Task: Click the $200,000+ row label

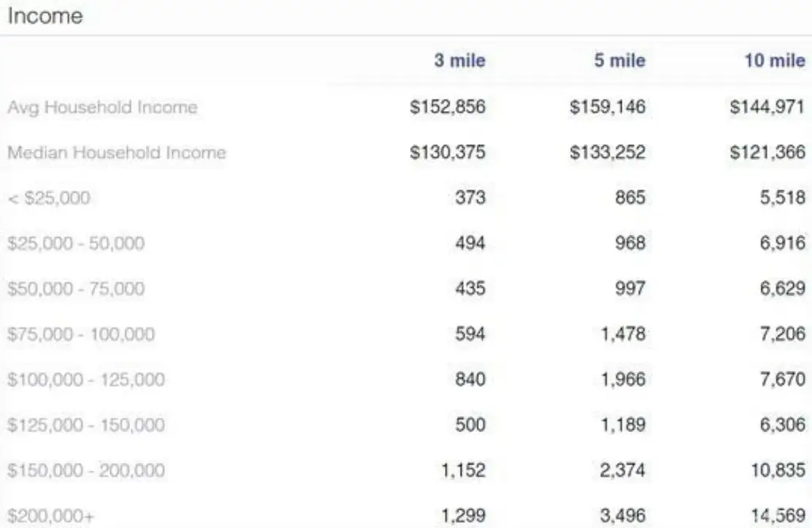Action: pyautogui.click(x=50, y=516)
